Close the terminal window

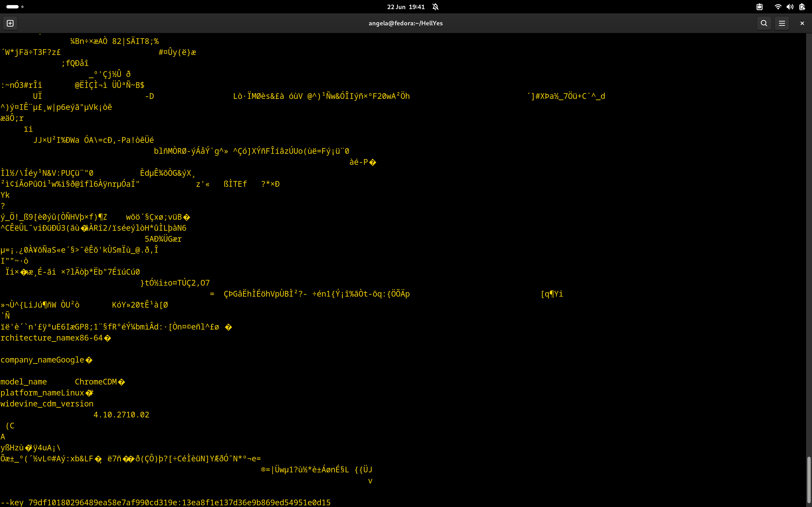pos(802,23)
